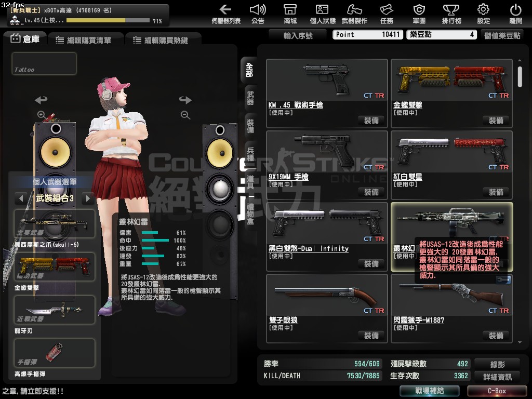
Task: Equip KM .45 戰術手槍
Action: 371,121
